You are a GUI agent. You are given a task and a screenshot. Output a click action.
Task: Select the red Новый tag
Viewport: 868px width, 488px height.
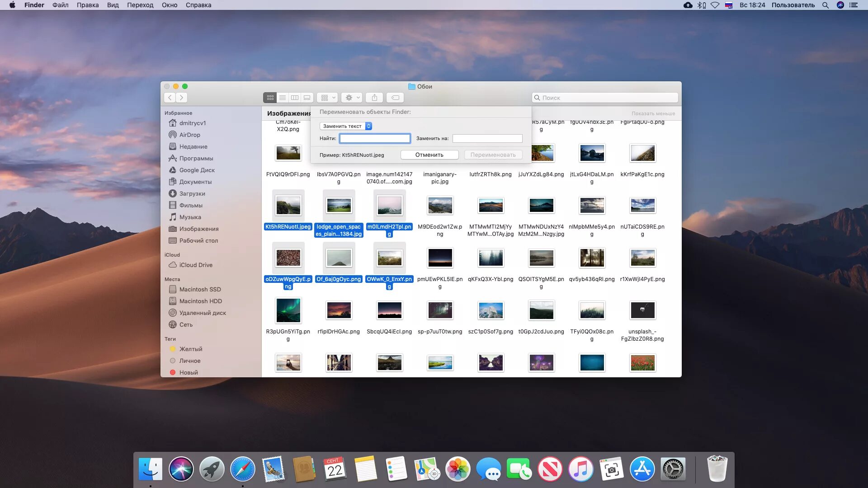click(188, 372)
